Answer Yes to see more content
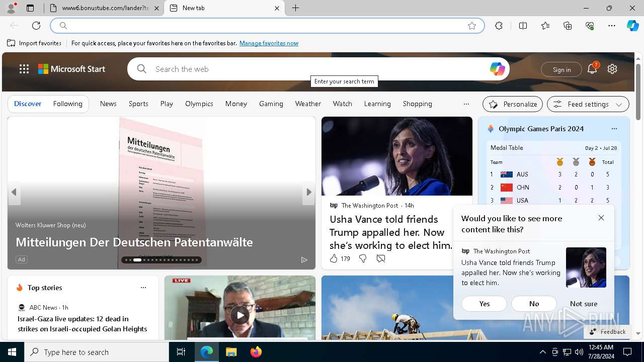 pos(485,304)
